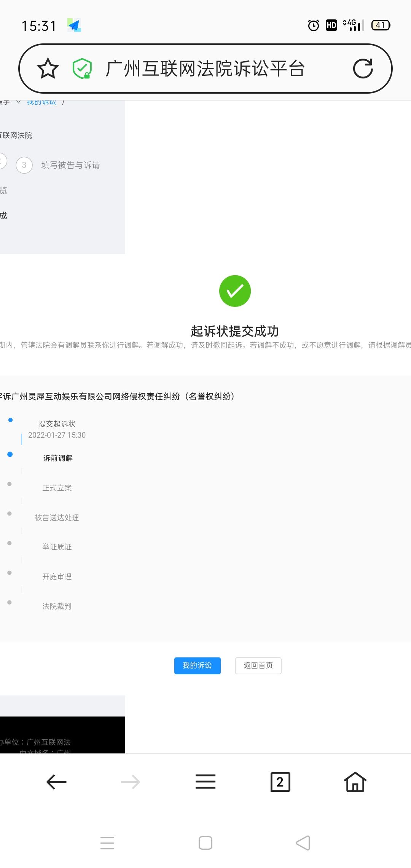
Task: Expand dropdown chevron beside 我的诉讼 breadcrumb
Action: click(18, 102)
